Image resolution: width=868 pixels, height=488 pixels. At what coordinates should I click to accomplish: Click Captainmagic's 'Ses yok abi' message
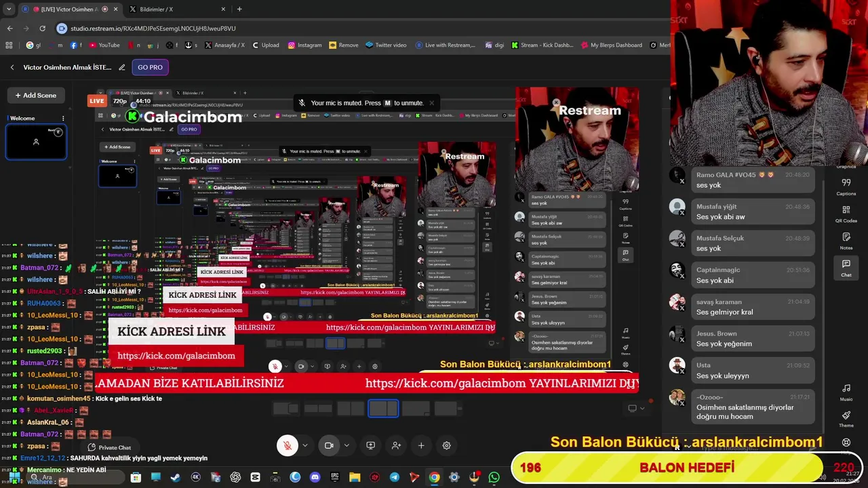tap(753, 274)
